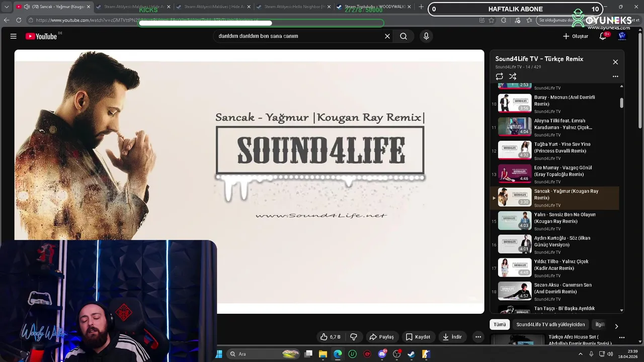Open Discord from the taskbar
The width and height of the screenshot is (644, 362).
382,354
